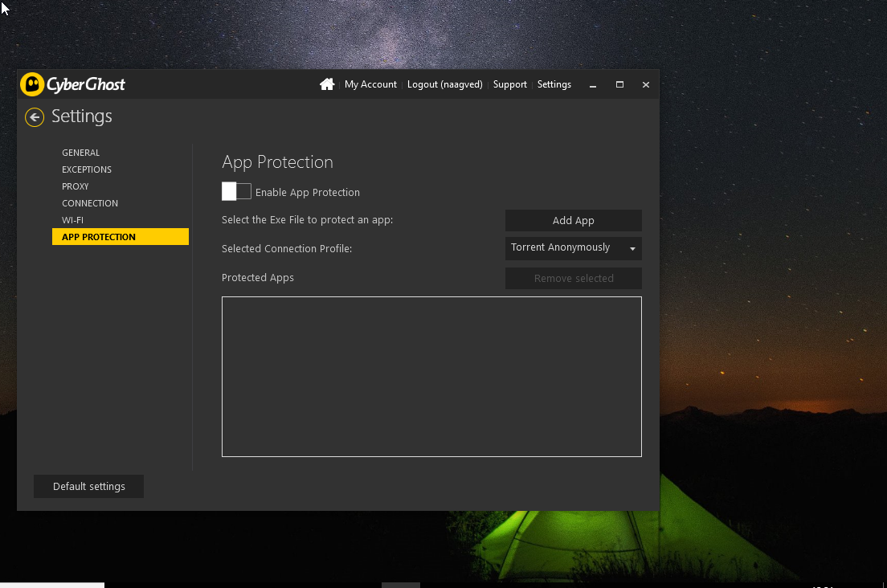887x588 pixels.
Task: Restore Default settings
Action: pyautogui.click(x=89, y=486)
